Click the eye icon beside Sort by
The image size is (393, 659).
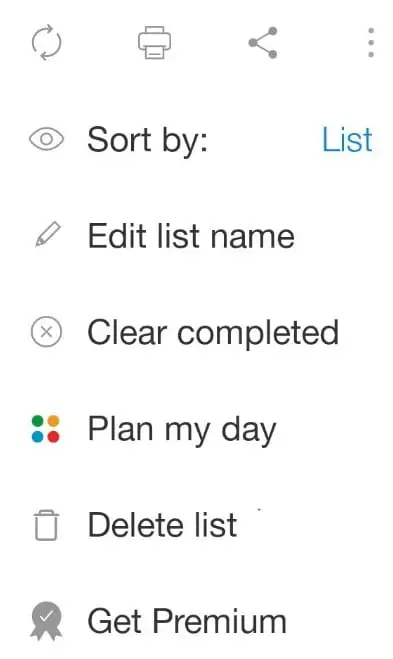pyautogui.click(x=46, y=139)
